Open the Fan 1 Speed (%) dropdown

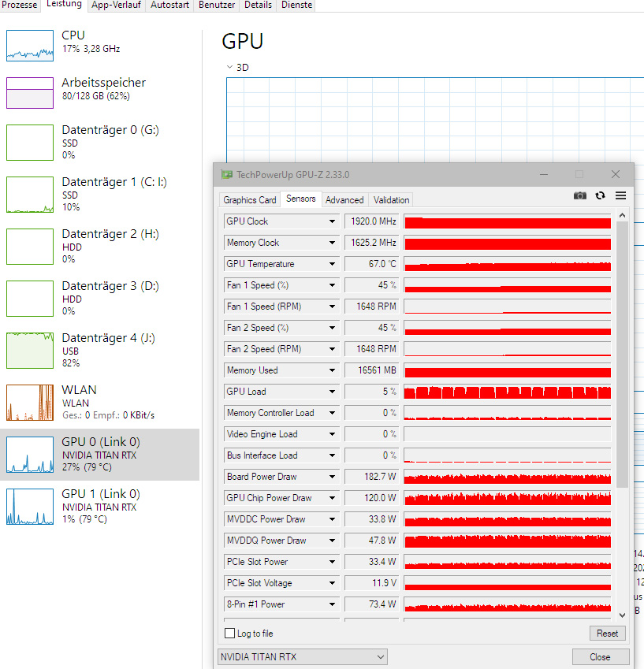[x=332, y=285]
